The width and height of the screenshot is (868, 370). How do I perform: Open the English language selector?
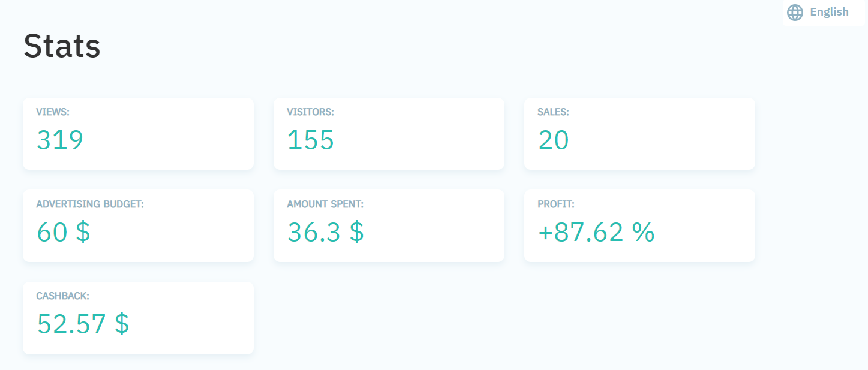824,12
